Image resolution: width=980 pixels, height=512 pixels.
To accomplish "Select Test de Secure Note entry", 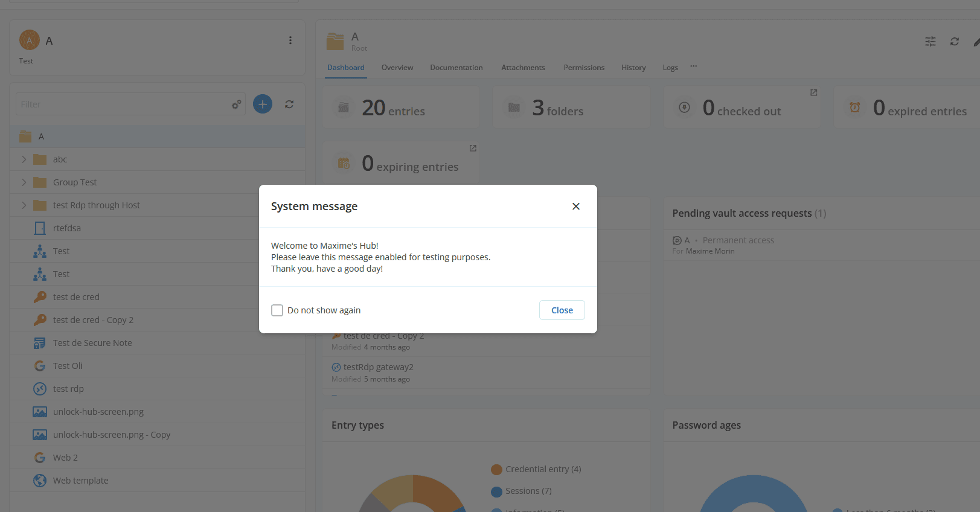I will click(x=92, y=343).
